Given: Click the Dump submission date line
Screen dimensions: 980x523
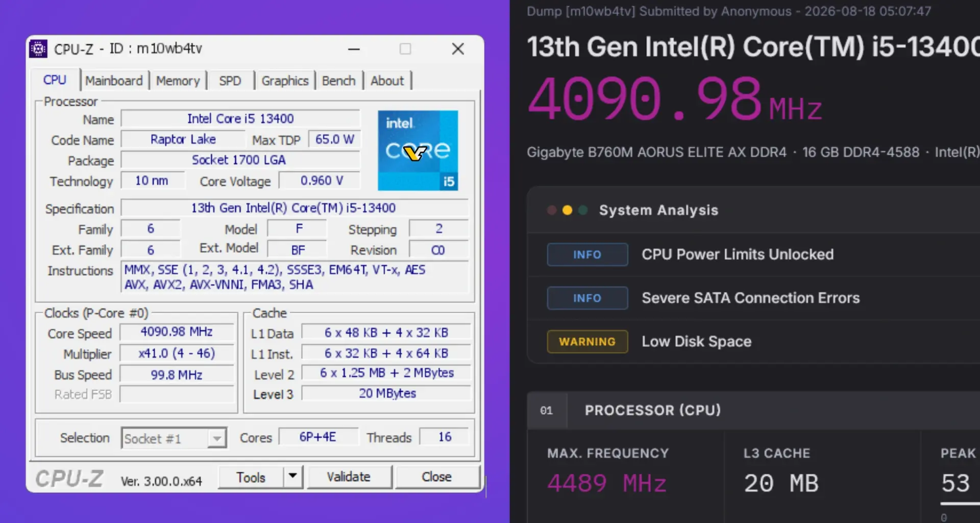Looking at the screenshot, I should pos(729,11).
